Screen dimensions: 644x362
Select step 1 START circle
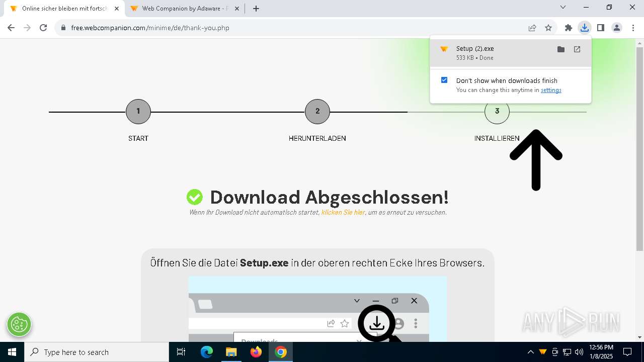[x=138, y=112]
